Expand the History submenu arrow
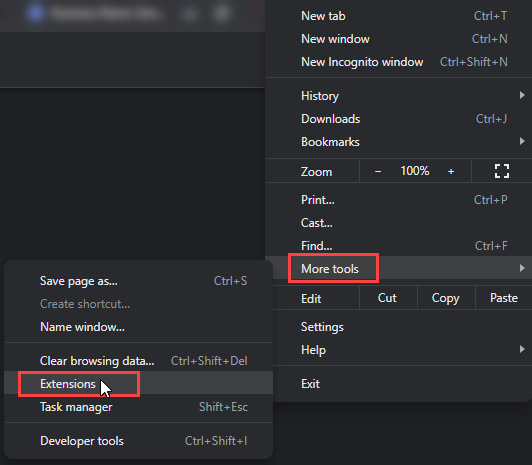The width and height of the screenshot is (532, 465). (522, 95)
